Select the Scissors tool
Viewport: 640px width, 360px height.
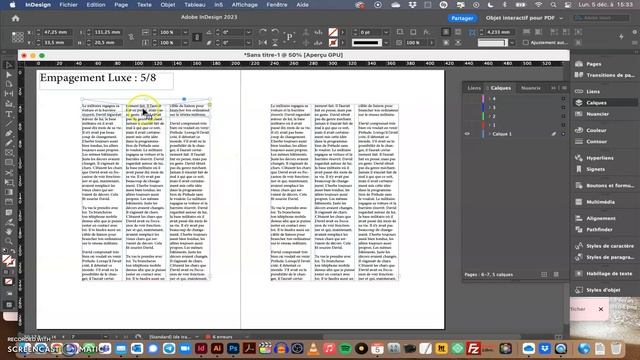pos(9,173)
